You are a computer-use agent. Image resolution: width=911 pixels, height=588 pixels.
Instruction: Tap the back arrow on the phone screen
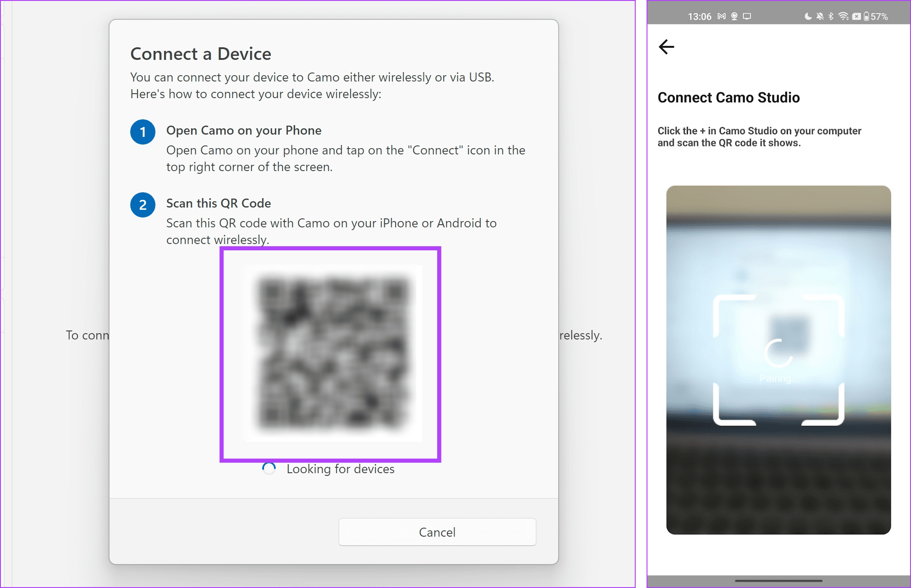point(666,46)
